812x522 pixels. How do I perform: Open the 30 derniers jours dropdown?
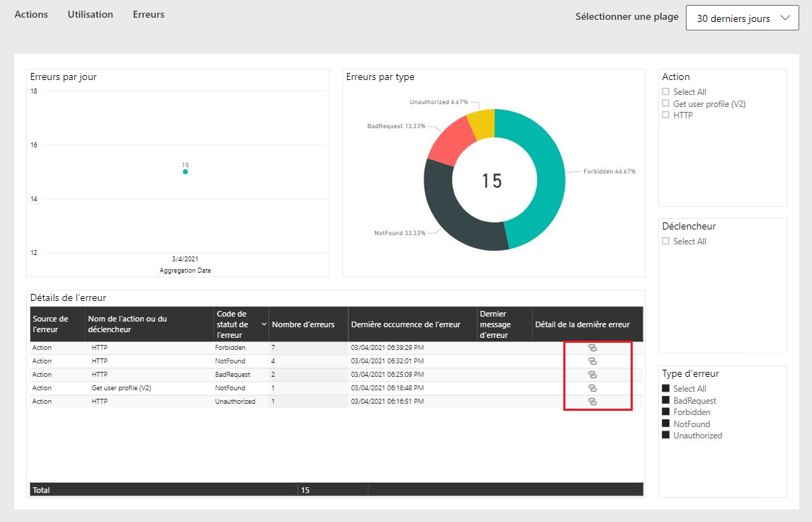(x=742, y=18)
